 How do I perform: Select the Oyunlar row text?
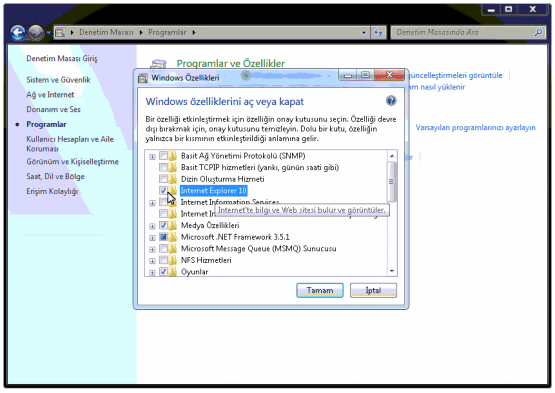(x=194, y=272)
